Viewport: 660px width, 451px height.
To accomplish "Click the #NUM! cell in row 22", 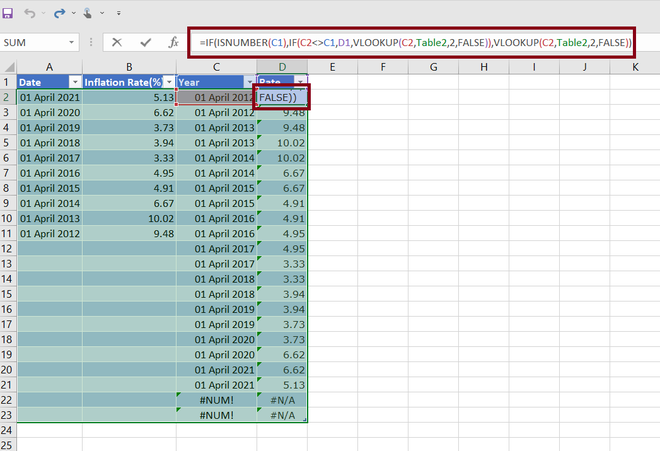I will click(216, 400).
